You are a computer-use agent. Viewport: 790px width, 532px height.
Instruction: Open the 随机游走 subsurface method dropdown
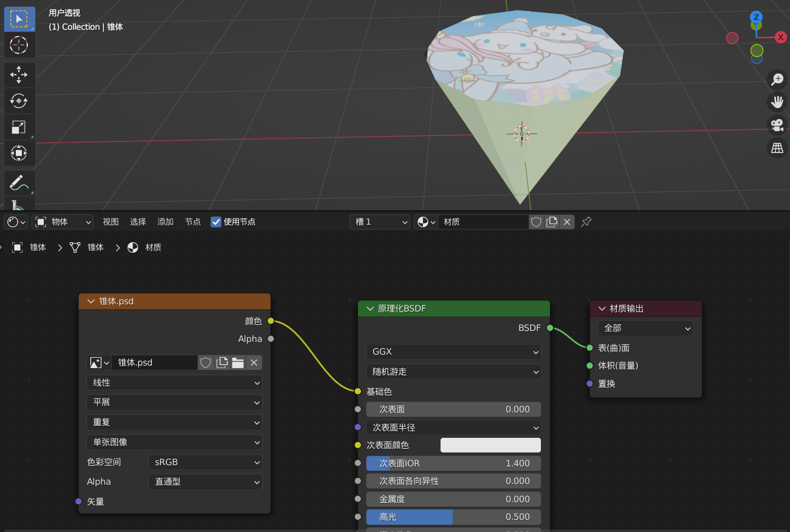453,372
